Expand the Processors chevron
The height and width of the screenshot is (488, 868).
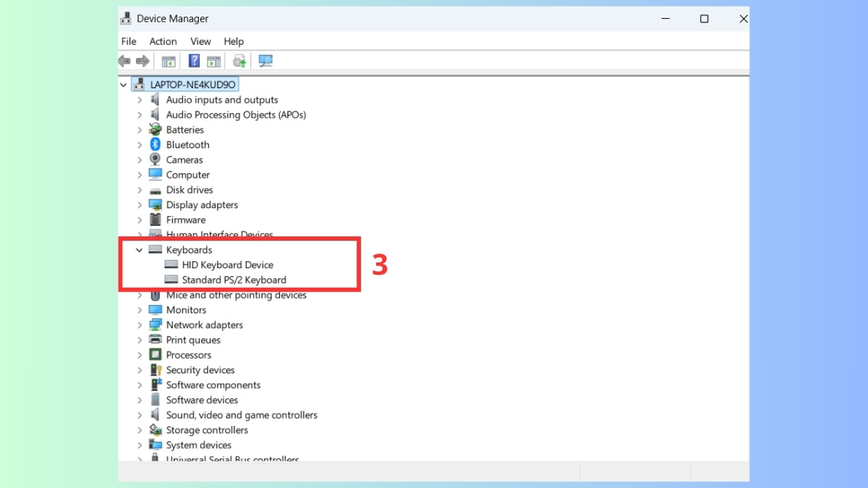[140, 355]
